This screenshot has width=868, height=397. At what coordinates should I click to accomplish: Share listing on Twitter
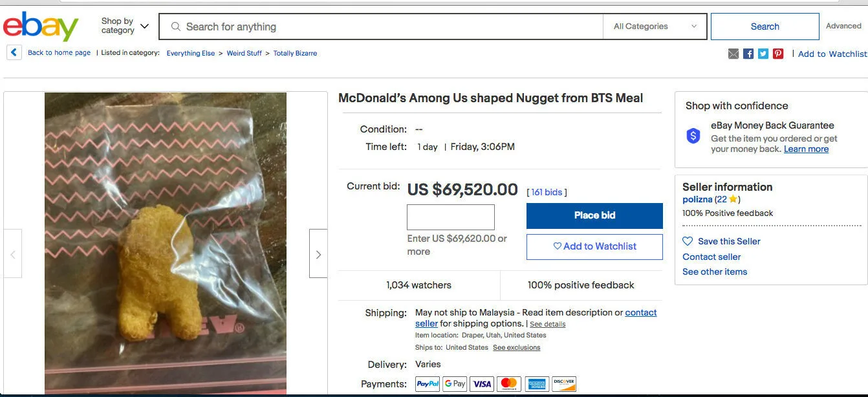click(763, 54)
